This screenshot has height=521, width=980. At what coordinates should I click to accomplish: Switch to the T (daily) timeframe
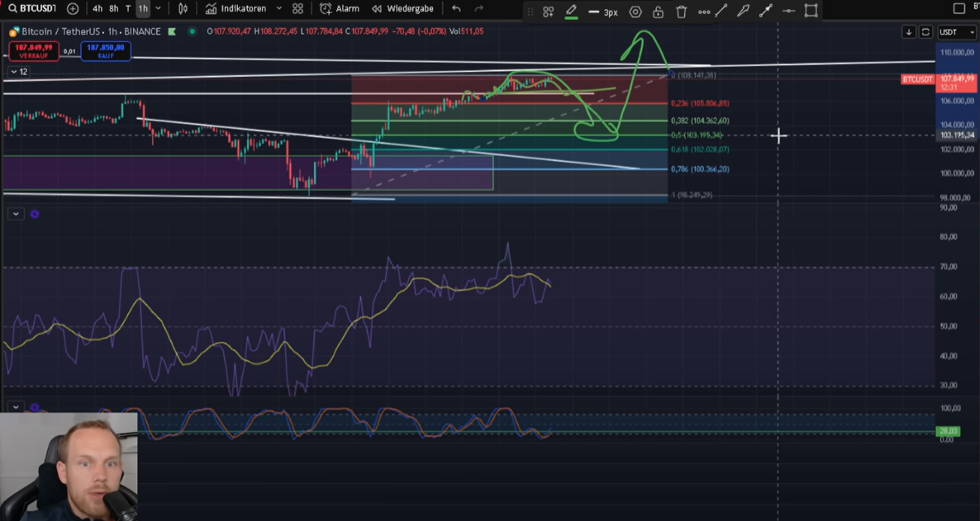pyautogui.click(x=128, y=9)
